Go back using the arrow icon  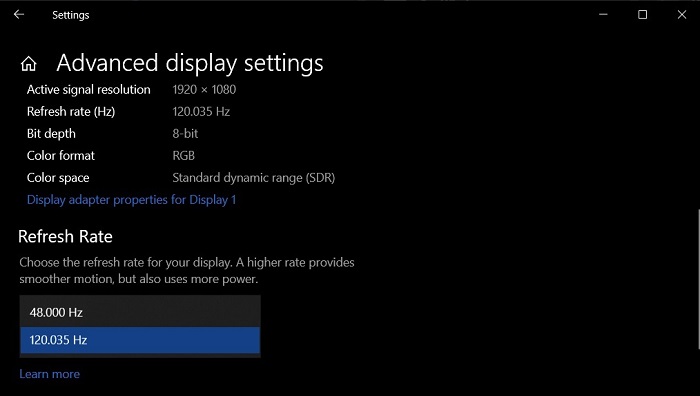coord(19,15)
